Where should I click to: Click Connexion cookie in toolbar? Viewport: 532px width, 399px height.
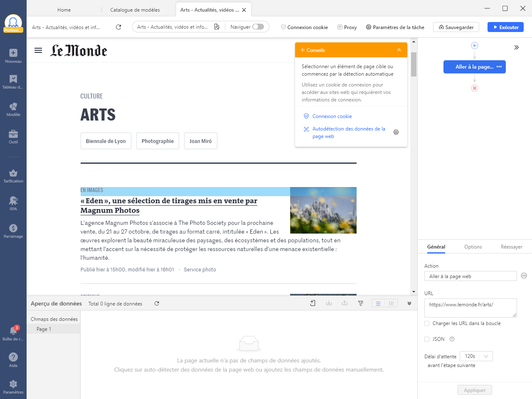click(x=304, y=27)
